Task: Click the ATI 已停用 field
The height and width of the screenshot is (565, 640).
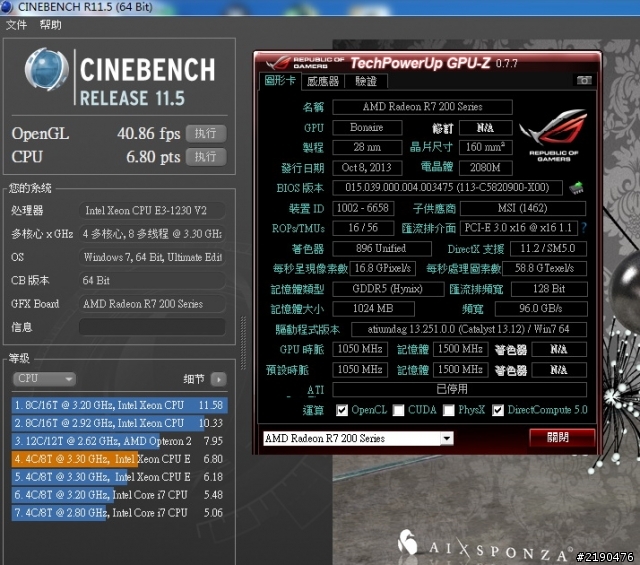Action: tap(460, 389)
